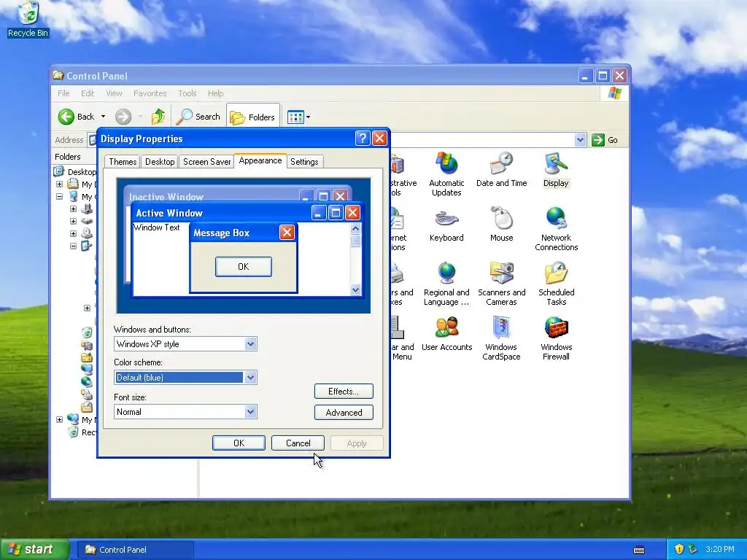This screenshot has width=747, height=560.
Task: Open the Scheduled Tasks icon
Action: point(556,284)
